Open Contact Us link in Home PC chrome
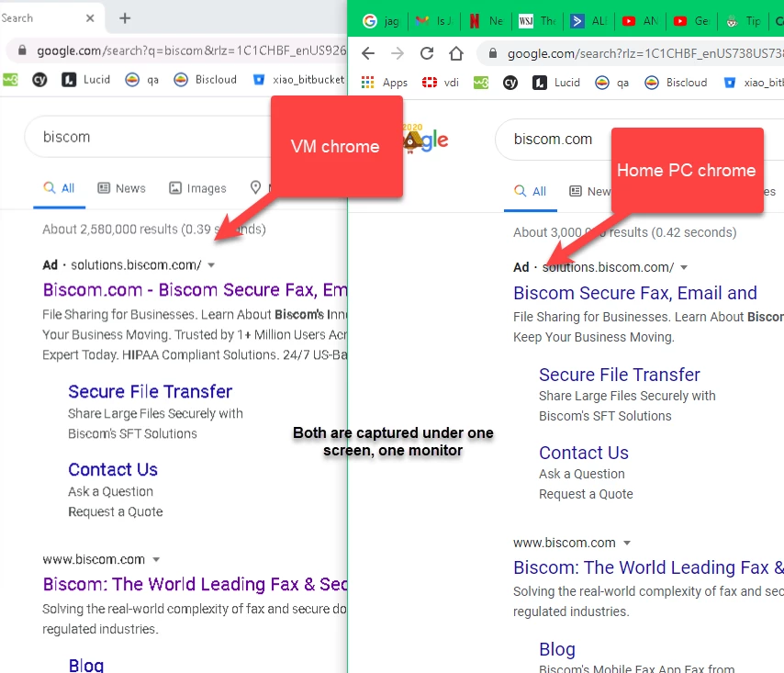Image resolution: width=784 pixels, height=673 pixels. (584, 453)
